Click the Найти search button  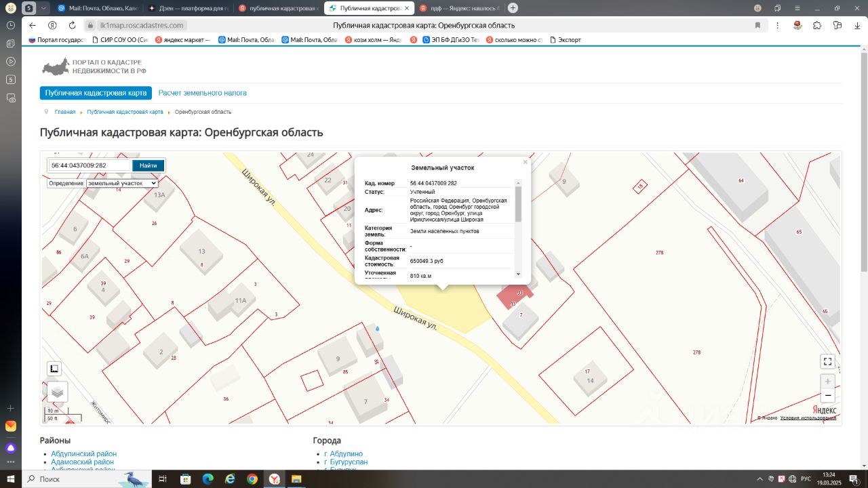(x=149, y=165)
